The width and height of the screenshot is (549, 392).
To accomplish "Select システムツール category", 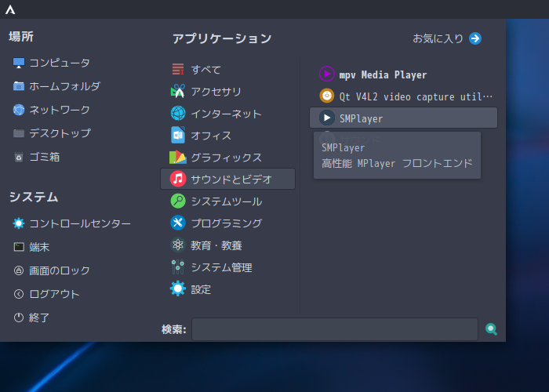I will click(x=226, y=201).
